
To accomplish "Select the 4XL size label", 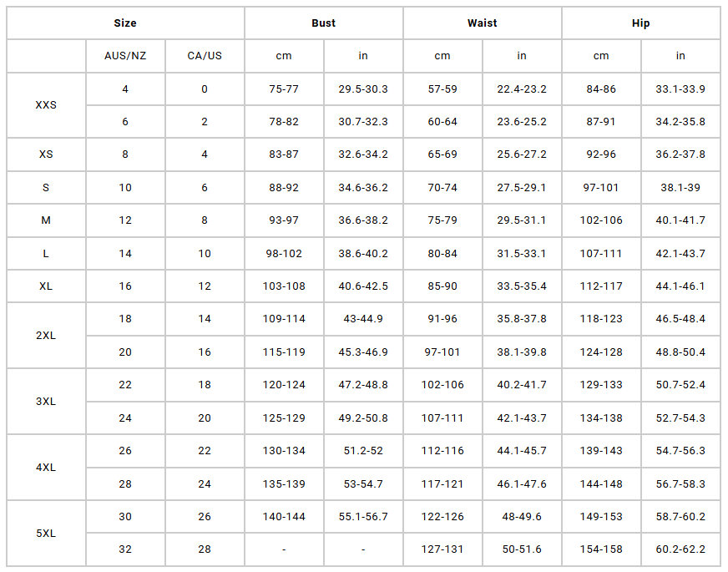I will 47,468.
